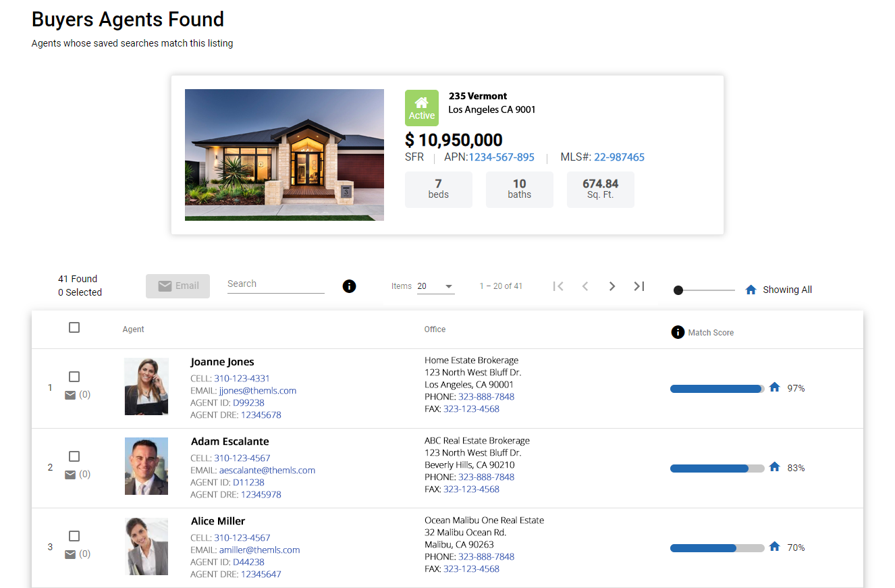Click the 83% match score bar
The width and height of the screenshot is (895, 588).
(717, 469)
